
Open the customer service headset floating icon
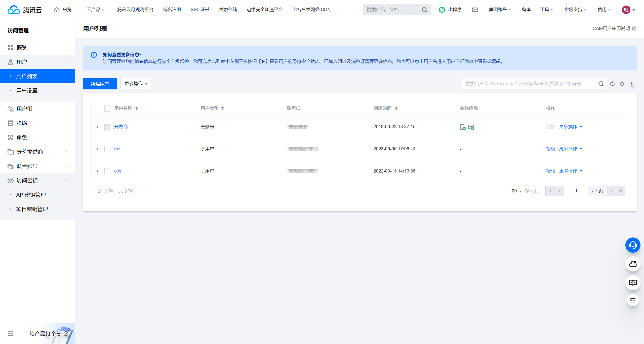[633, 245]
